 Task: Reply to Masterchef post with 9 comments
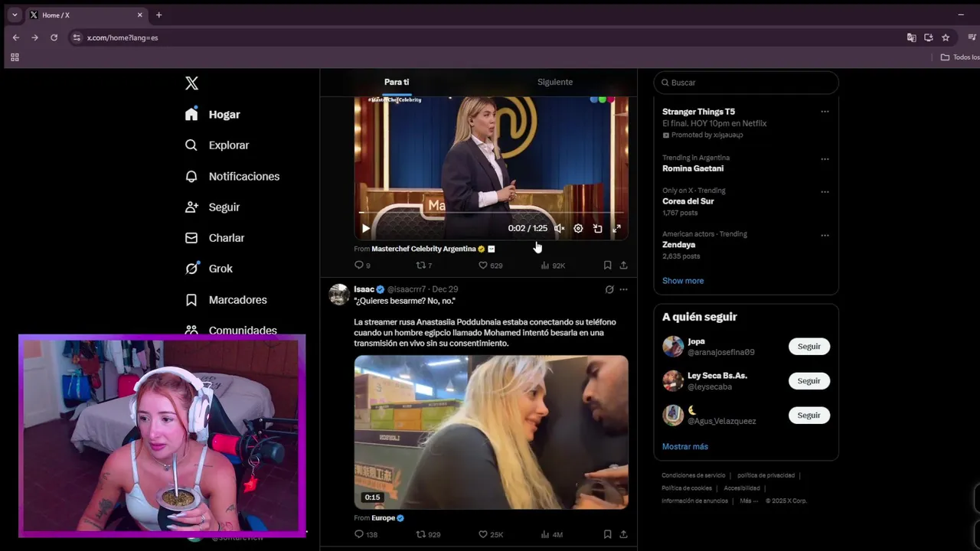pos(362,266)
